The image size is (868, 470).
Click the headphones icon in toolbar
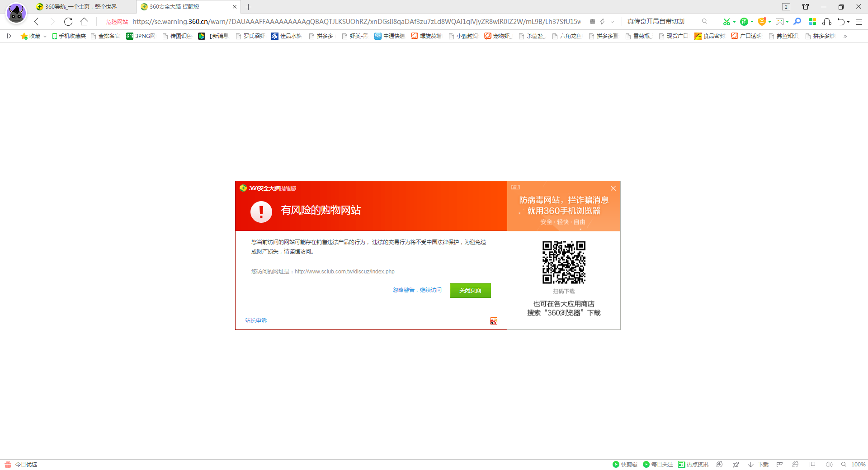click(827, 22)
